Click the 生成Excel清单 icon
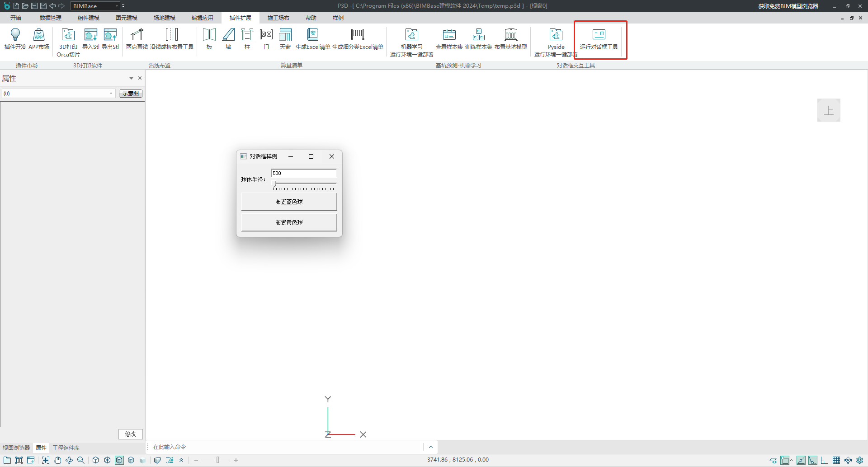The height and width of the screenshot is (467, 868). pos(313,35)
